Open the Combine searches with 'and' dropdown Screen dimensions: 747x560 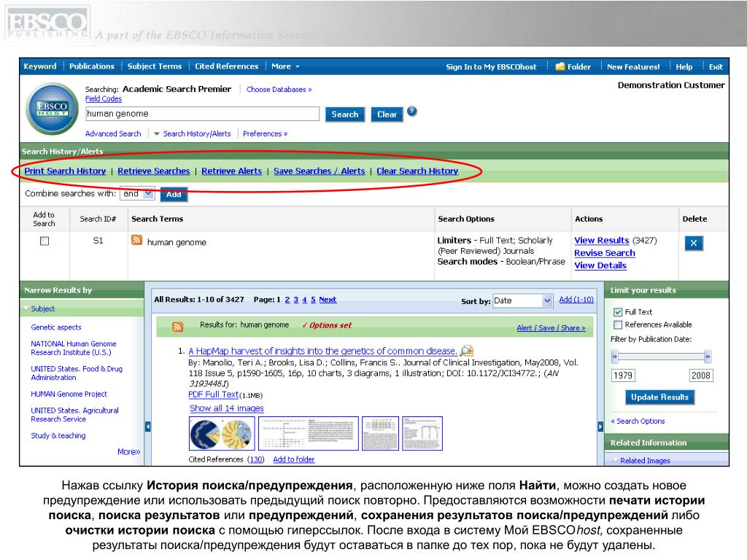[137, 193]
